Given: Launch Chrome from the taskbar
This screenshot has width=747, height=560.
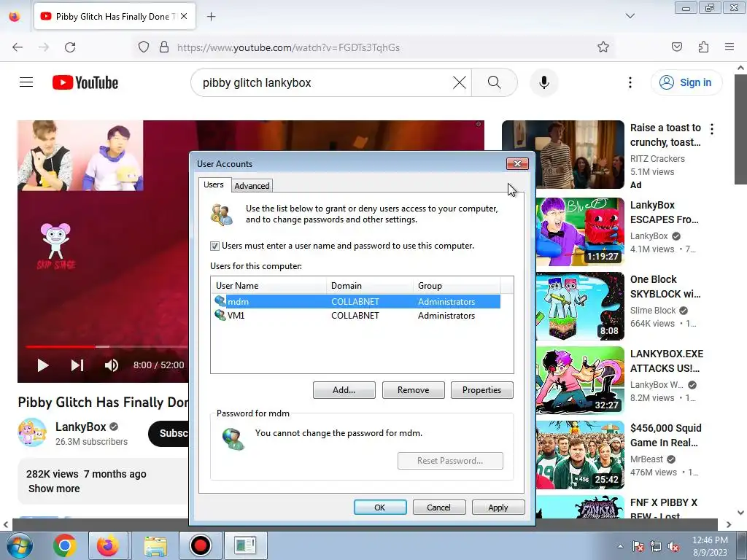Looking at the screenshot, I should point(64,545).
